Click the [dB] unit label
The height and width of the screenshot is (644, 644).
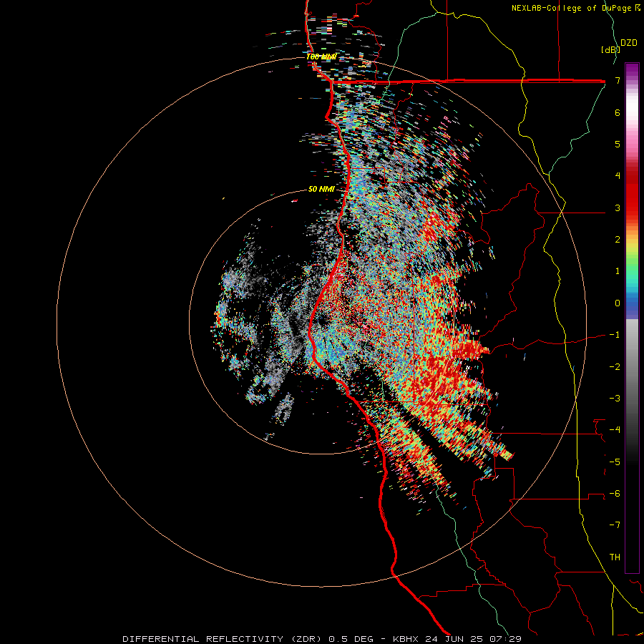610,49
